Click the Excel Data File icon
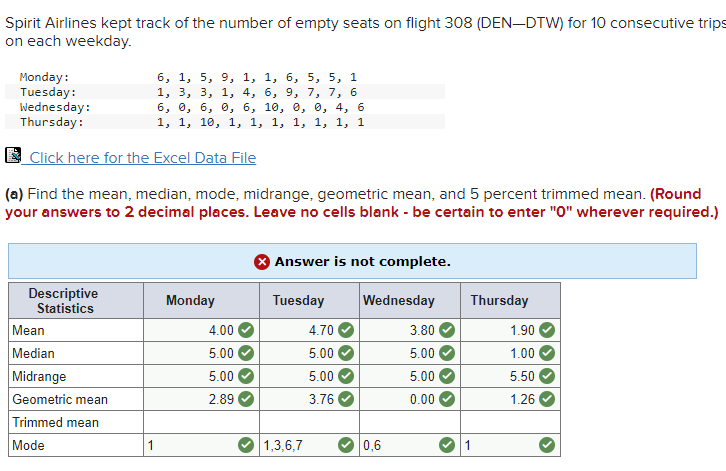The image size is (726, 471). tap(13, 155)
